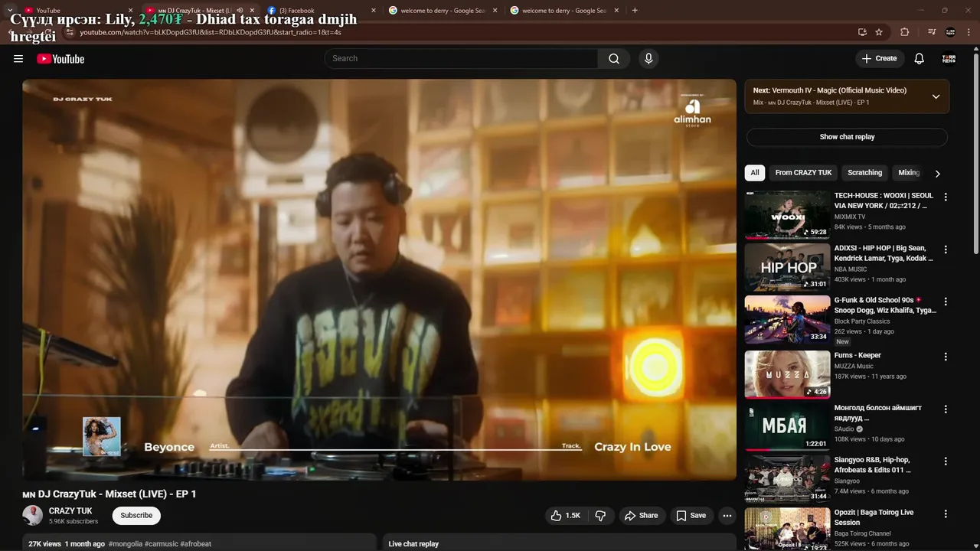Click the #afrobeat hashtag
Image resolution: width=980 pixels, height=551 pixels.
(196, 544)
